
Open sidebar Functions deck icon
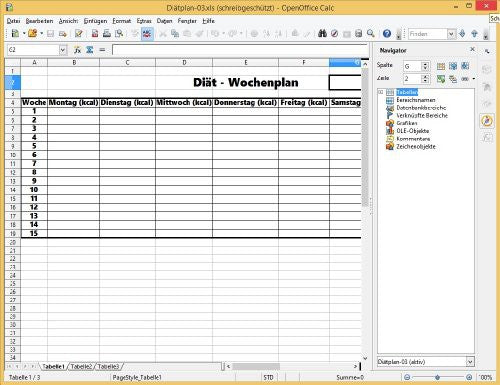pos(487,137)
